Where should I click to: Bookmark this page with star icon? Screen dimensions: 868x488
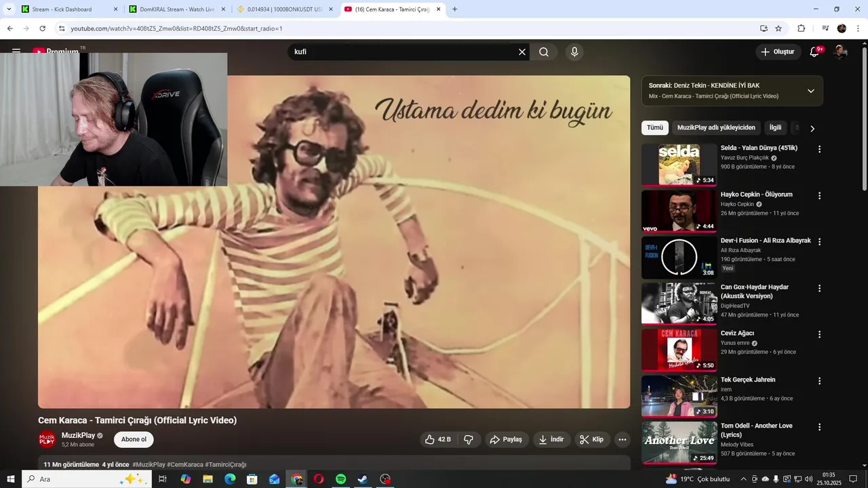[778, 28]
